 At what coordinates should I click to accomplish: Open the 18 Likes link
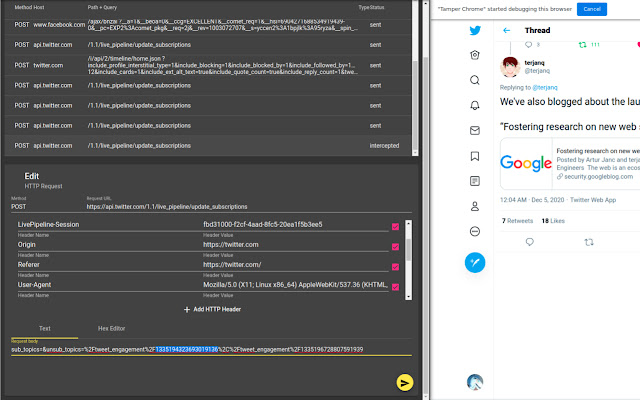point(553,221)
